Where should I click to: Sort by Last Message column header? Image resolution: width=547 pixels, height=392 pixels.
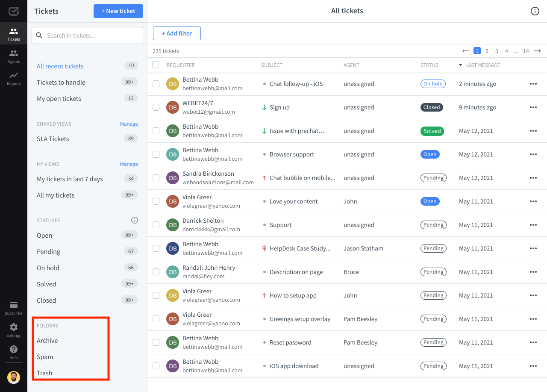[479, 65]
